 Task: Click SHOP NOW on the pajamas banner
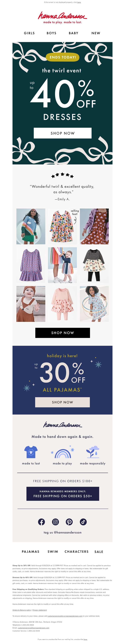pyautogui.click(x=62, y=402)
